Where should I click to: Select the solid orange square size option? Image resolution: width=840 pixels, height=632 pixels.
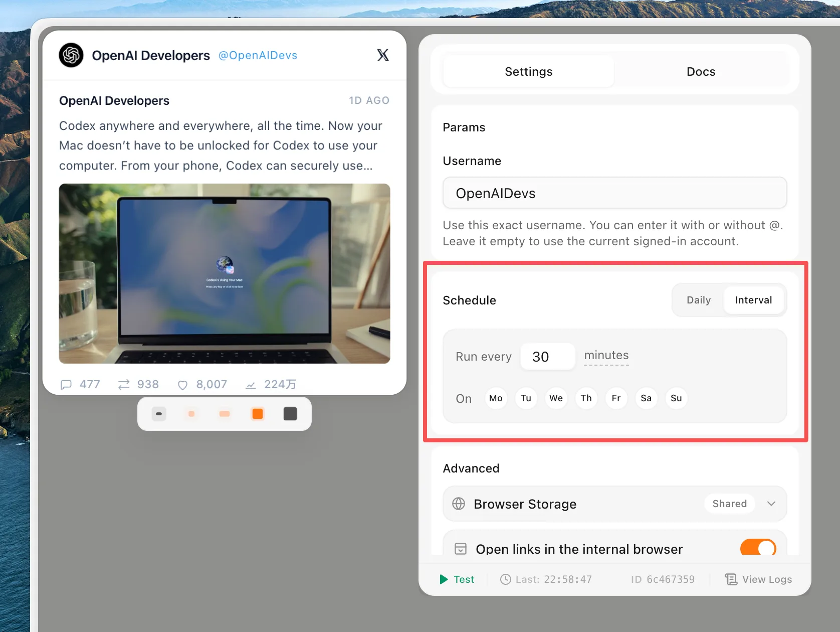click(x=258, y=414)
